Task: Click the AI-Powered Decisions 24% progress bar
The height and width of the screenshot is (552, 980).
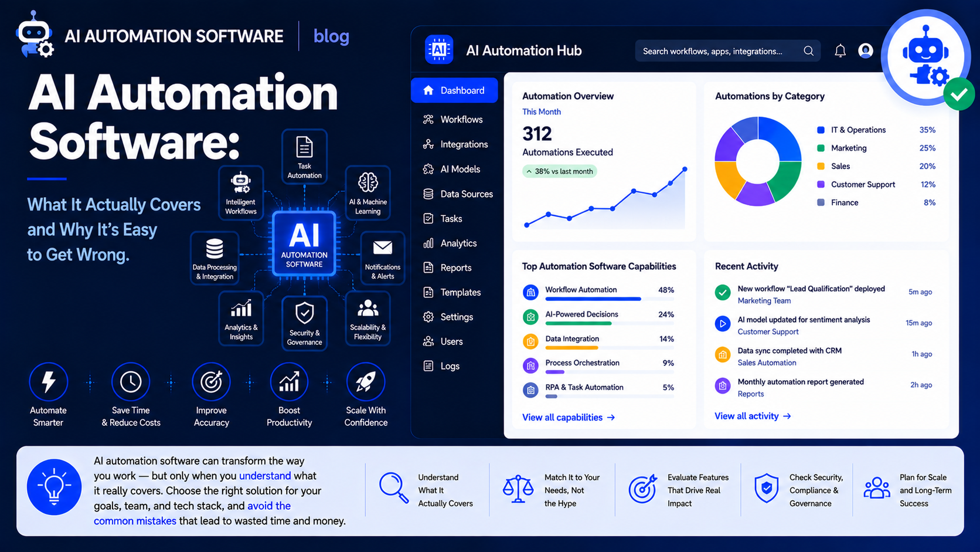Action: (610, 323)
